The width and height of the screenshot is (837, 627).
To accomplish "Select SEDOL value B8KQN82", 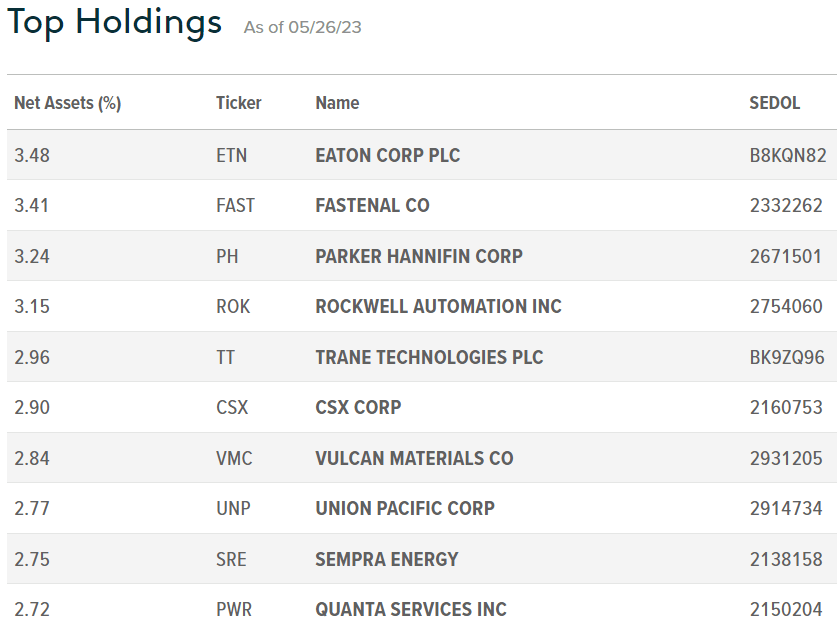I will point(788,155).
